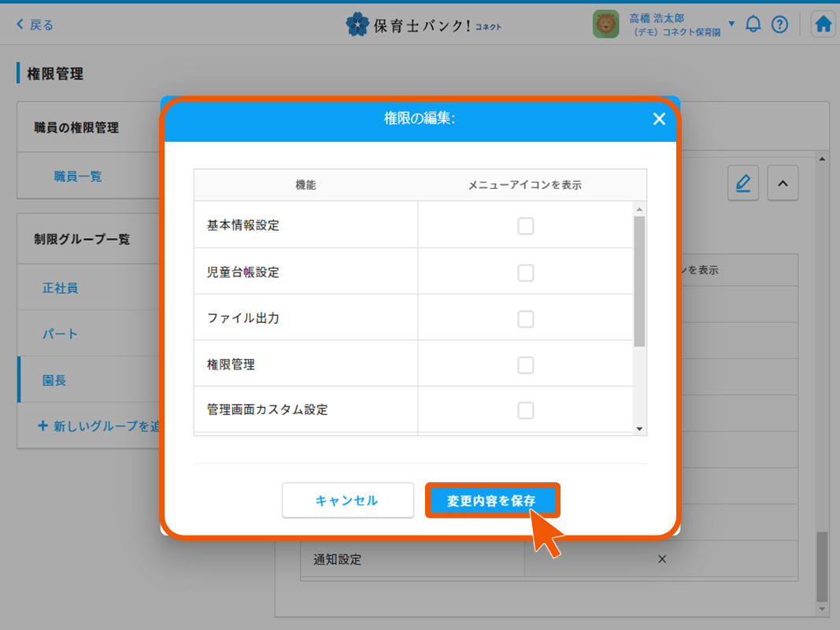Click the pencil edit icon
The width and height of the screenshot is (840, 630).
pos(742,183)
